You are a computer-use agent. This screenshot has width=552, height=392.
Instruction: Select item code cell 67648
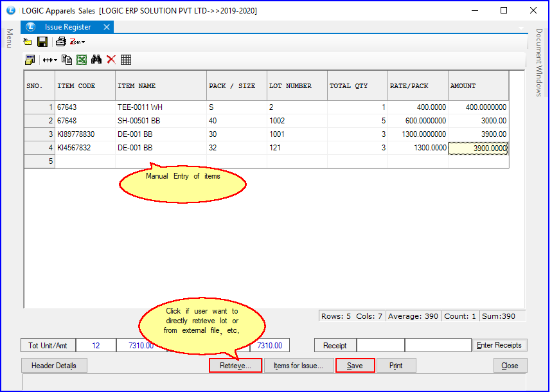tap(85, 121)
